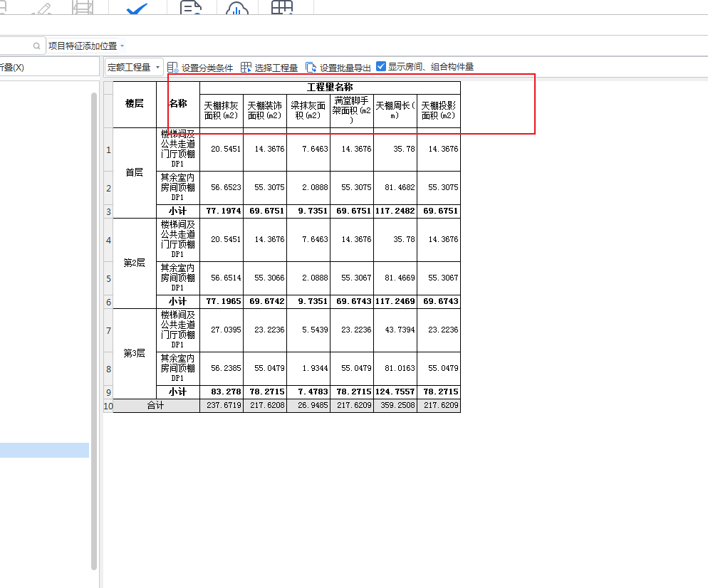Image resolution: width=708 pixels, height=588 pixels.
Task: Click the 第2层 floor cell
Action: [135, 263]
